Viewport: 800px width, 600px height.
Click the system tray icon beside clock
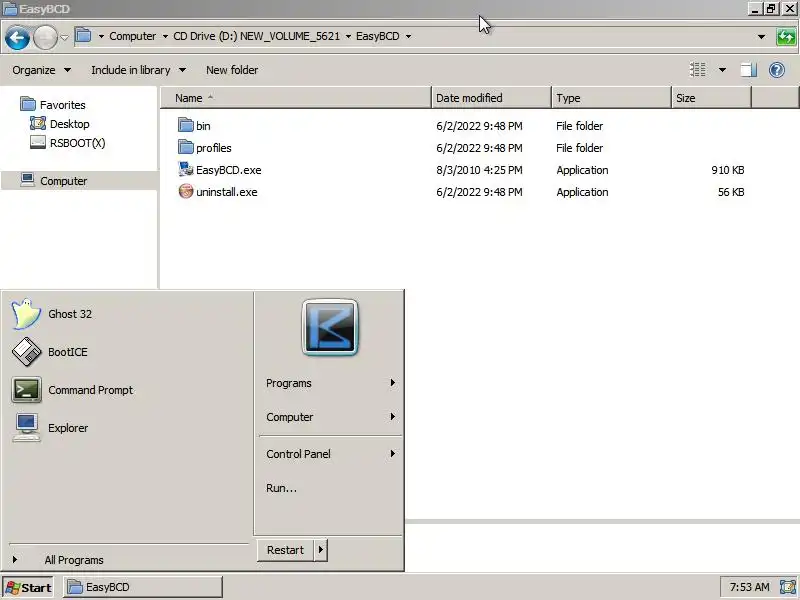pos(788,587)
